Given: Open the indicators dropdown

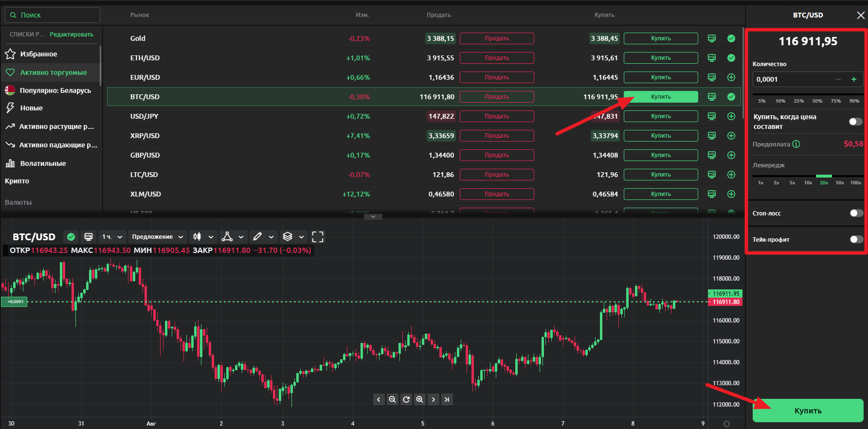Looking at the screenshot, I should (233, 237).
